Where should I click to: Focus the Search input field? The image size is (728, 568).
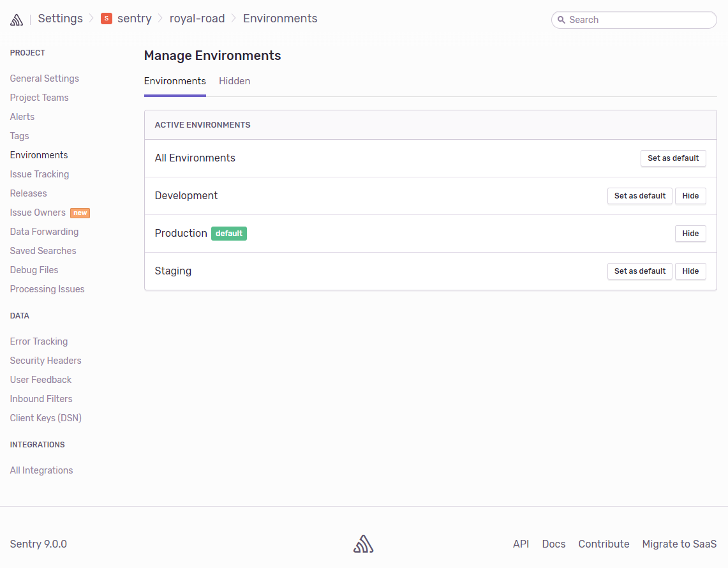[x=634, y=20]
